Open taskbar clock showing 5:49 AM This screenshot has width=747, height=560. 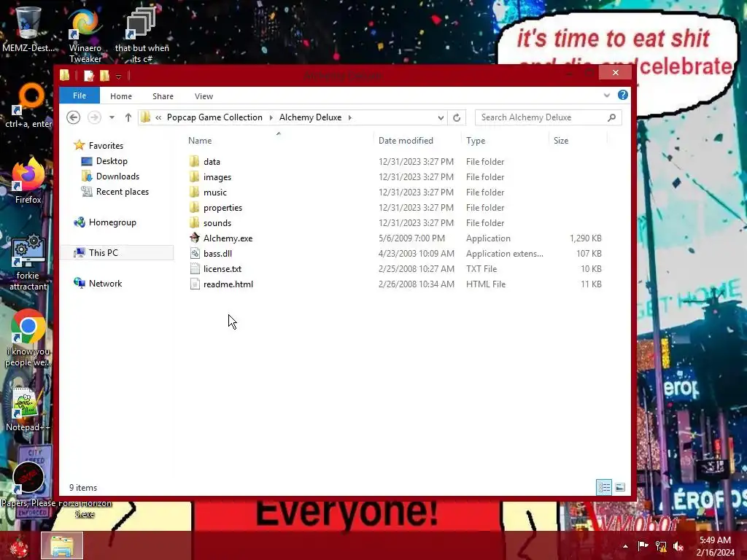pyautogui.click(x=715, y=545)
